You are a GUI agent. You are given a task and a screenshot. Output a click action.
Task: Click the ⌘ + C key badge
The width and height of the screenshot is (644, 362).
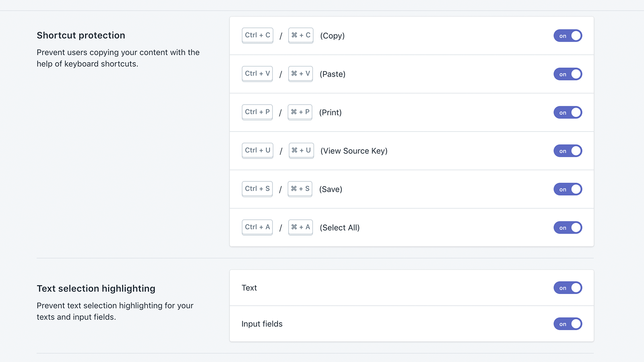[x=301, y=35]
